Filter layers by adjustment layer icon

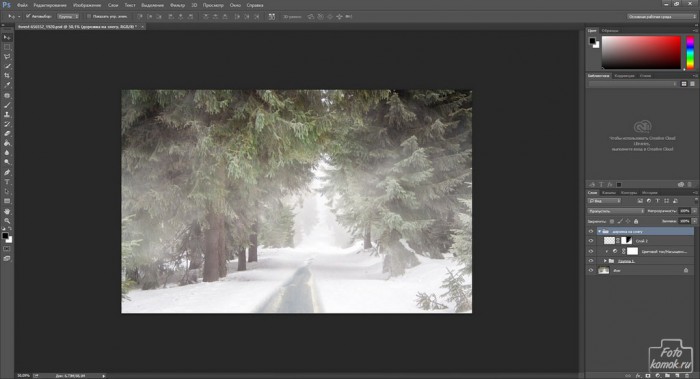pos(649,201)
